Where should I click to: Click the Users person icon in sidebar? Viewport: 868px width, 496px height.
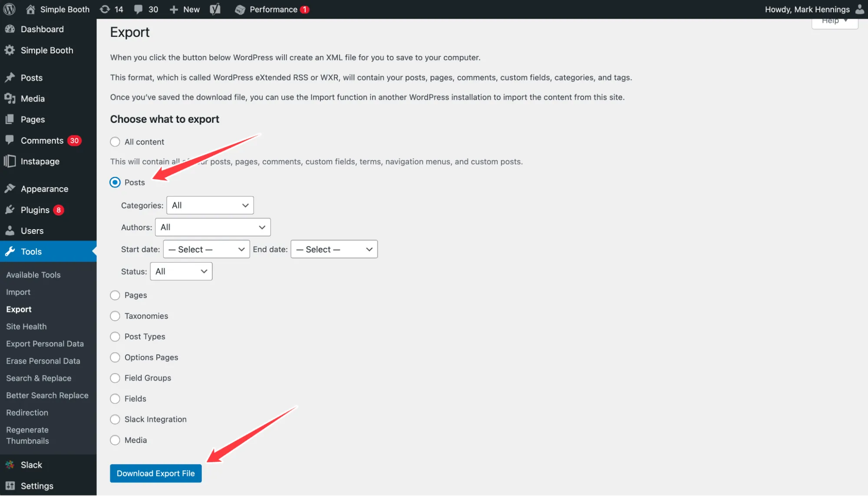(x=10, y=230)
